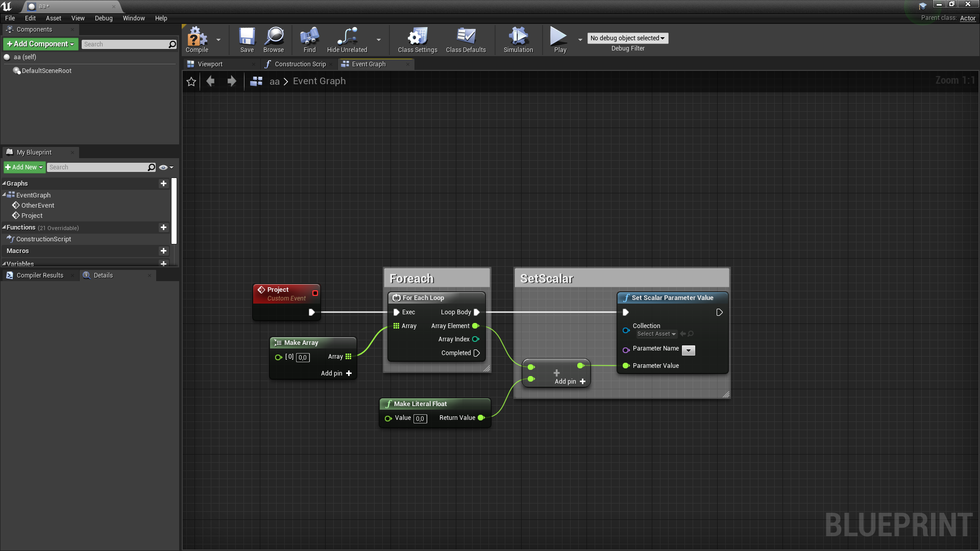The height and width of the screenshot is (551, 980).
Task: Switch to the Viewport tab
Action: 210,64
